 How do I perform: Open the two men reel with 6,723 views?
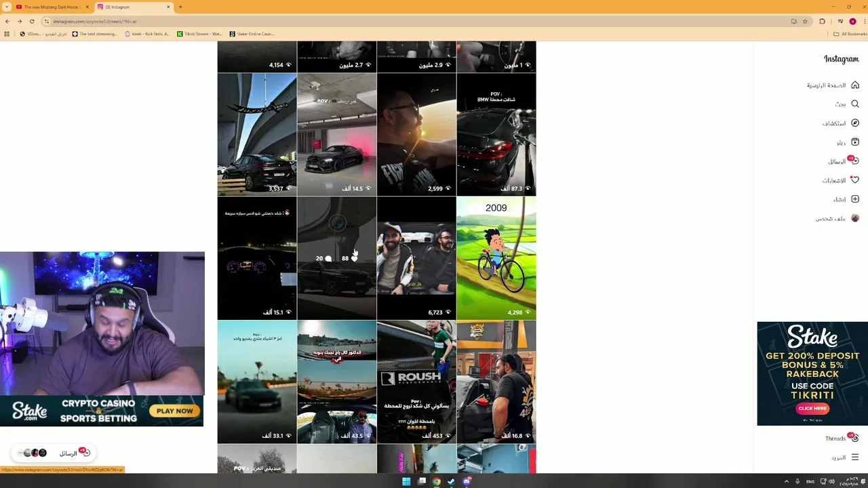pyautogui.click(x=416, y=258)
